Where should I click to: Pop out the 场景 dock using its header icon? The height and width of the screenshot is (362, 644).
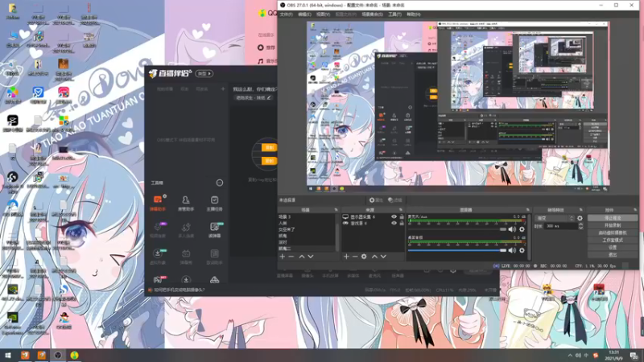[x=336, y=210]
